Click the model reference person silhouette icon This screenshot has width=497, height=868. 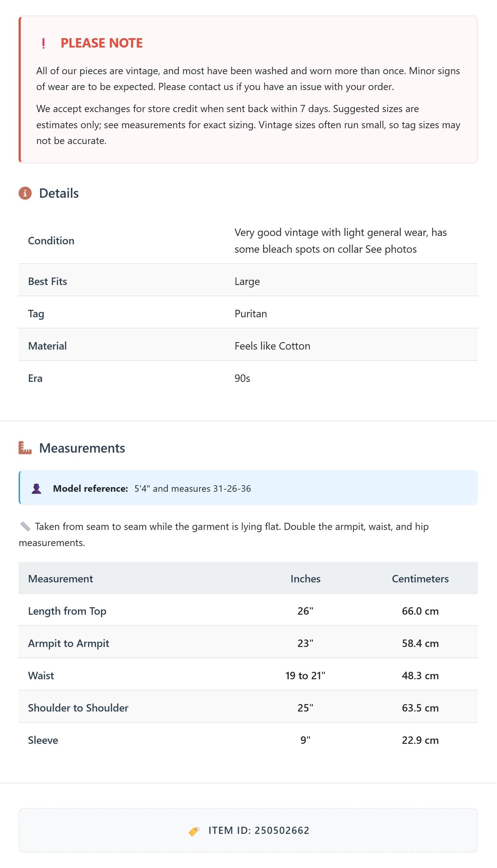[37, 489]
